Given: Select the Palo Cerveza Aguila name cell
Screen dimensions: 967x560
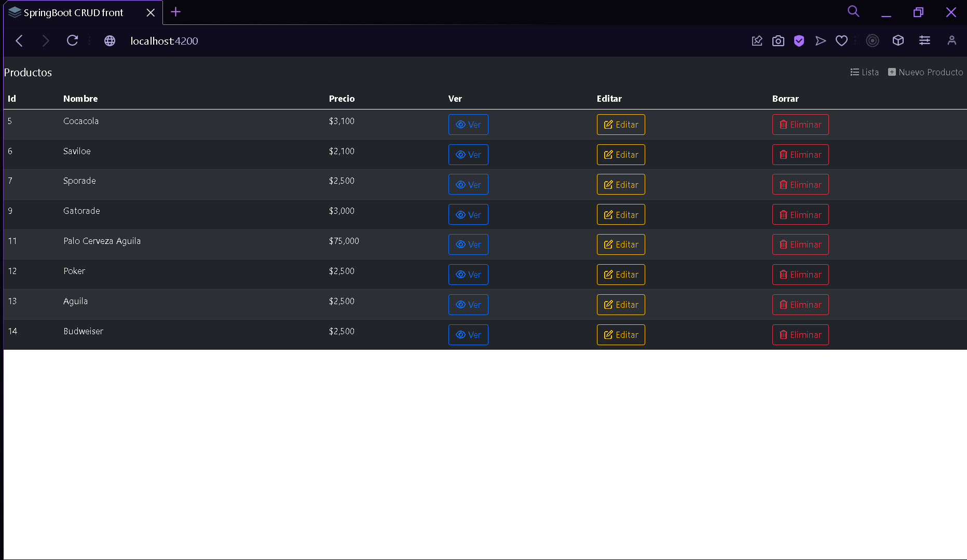Looking at the screenshot, I should tap(102, 241).
